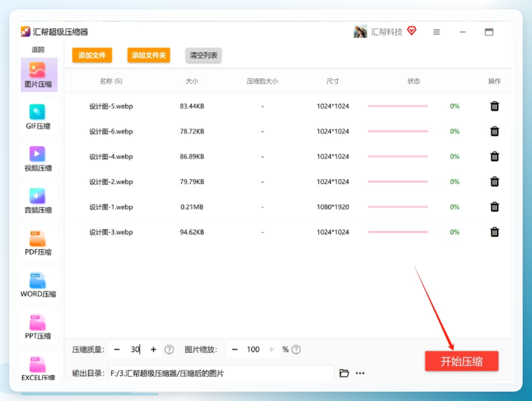Delete 设计图-3.webp with its trash icon

pyautogui.click(x=494, y=232)
